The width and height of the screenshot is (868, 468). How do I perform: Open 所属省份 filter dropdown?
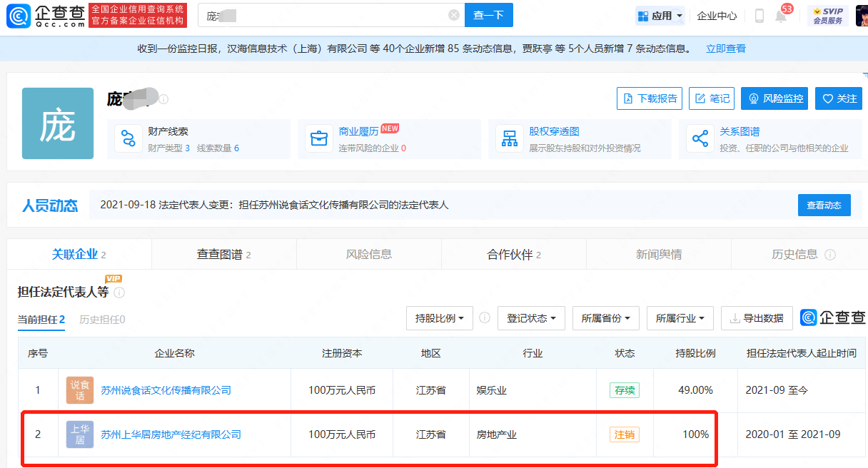(606, 318)
